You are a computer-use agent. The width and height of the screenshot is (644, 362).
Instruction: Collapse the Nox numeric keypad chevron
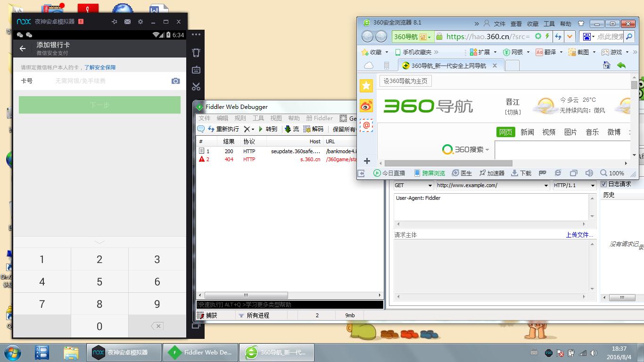(99, 242)
